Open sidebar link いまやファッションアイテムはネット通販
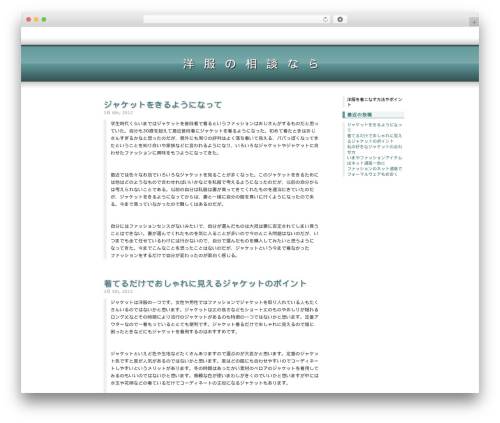The height and width of the screenshot is (423, 500). pos(374,160)
